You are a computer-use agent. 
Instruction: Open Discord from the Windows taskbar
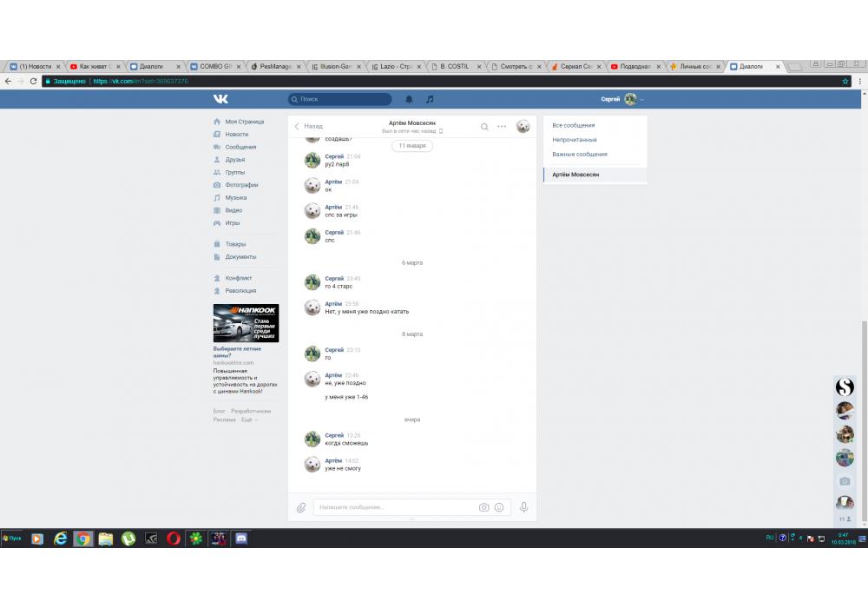[241, 539]
